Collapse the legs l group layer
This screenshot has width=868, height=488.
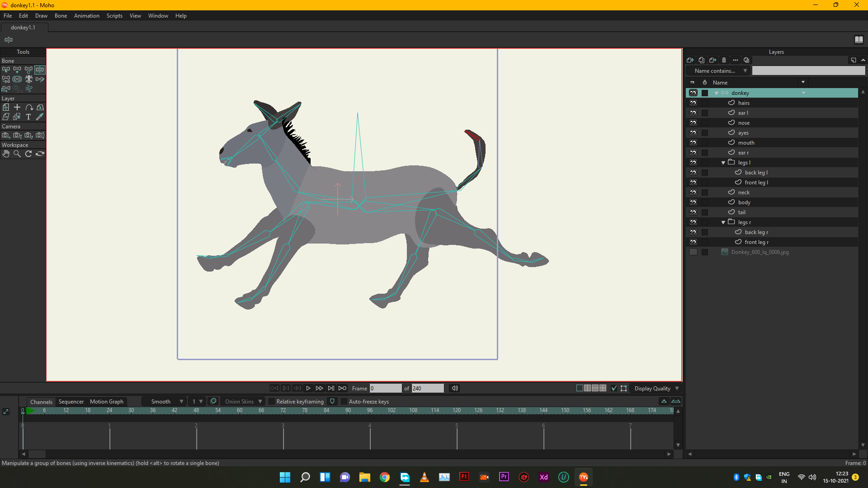tap(723, 163)
